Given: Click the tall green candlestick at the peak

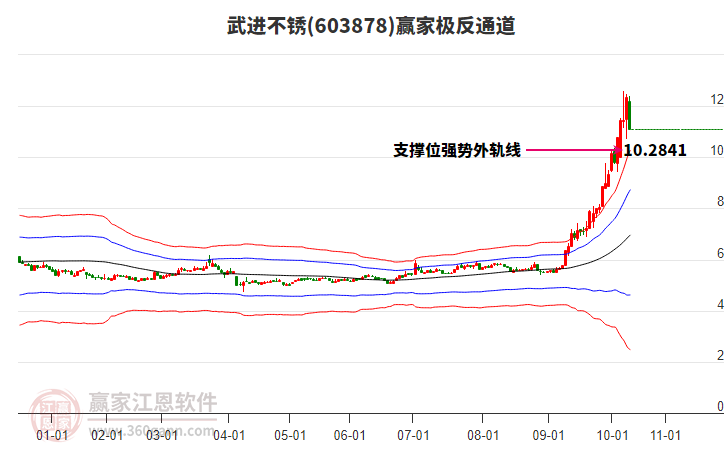Looking at the screenshot, I should (630, 113).
